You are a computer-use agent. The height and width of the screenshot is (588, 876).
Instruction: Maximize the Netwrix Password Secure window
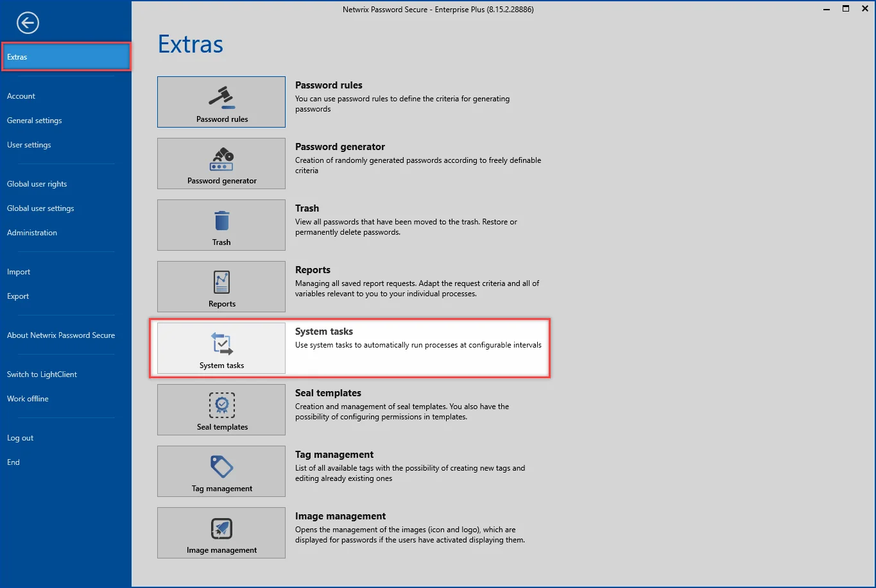click(x=846, y=9)
